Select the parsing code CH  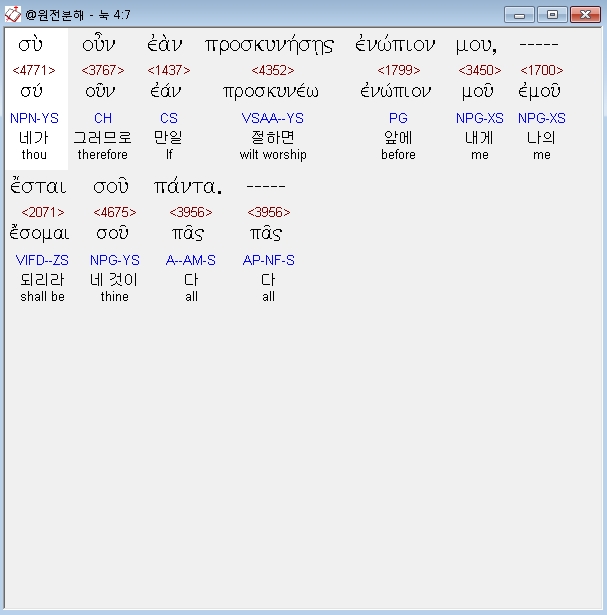click(x=103, y=118)
